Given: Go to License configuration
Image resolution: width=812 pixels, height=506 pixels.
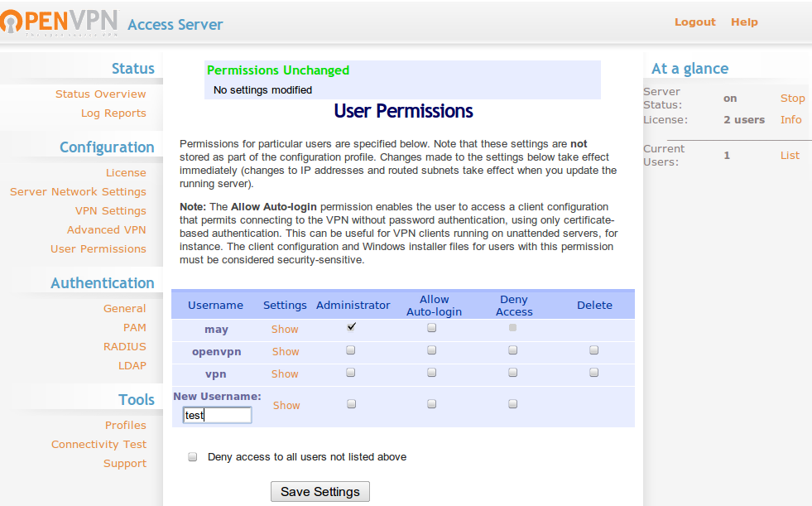Looking at the screenshot, I should (126, 173).
